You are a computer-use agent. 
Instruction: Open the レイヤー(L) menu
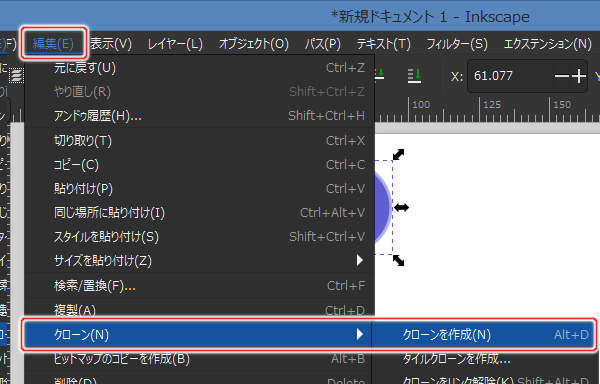tap(175, 44)
